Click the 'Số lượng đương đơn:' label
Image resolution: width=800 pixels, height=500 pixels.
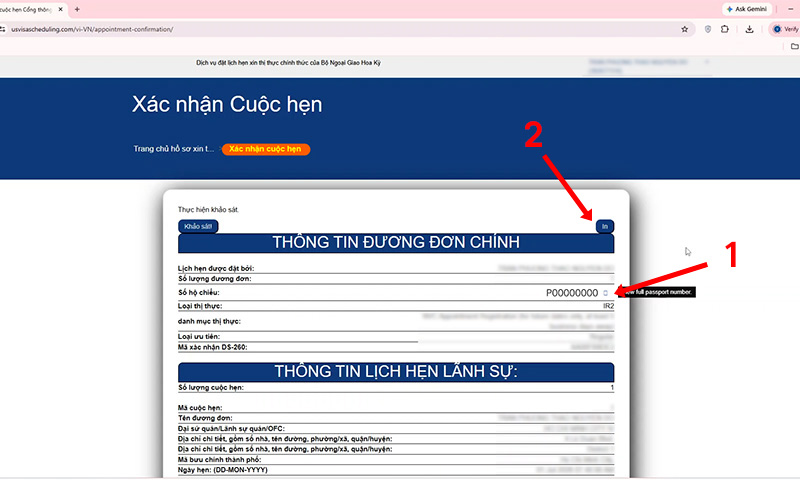click(x=214, y=279)
